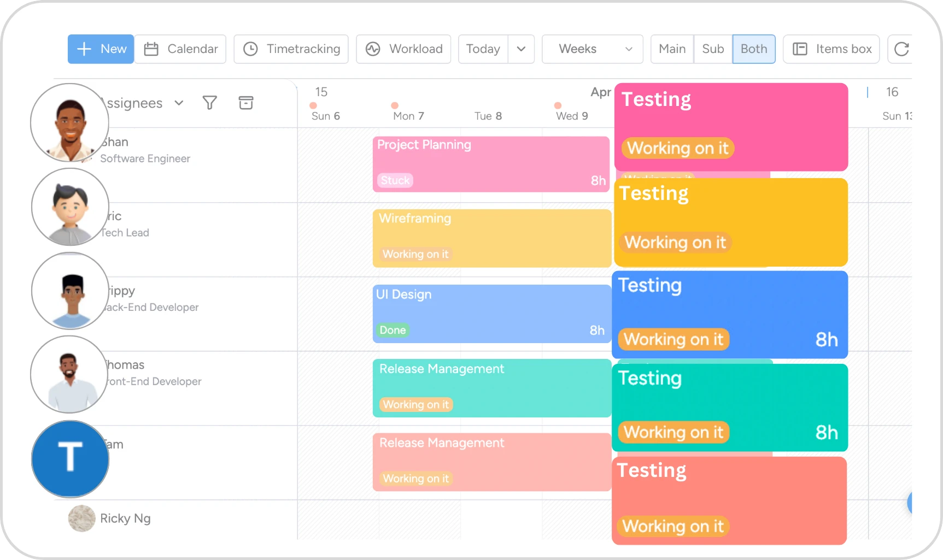Jump to Today on the timeline
Screen dimensions: 943x560
483,49
